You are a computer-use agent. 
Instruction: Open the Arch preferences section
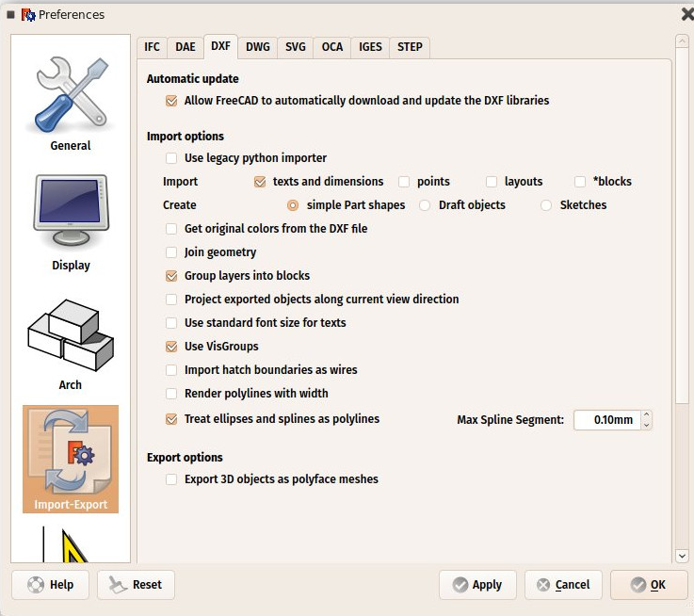71,344
